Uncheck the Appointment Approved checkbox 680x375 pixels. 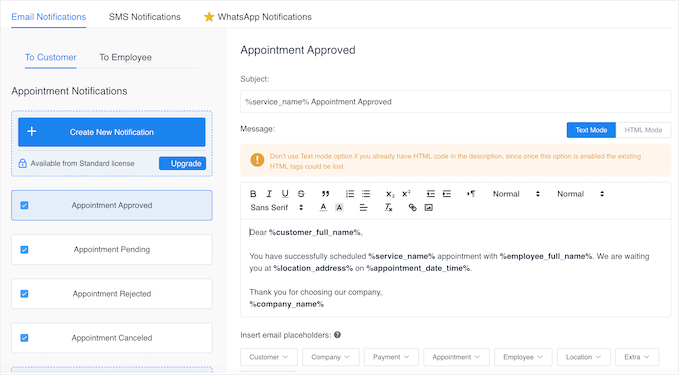pos(24,205)
